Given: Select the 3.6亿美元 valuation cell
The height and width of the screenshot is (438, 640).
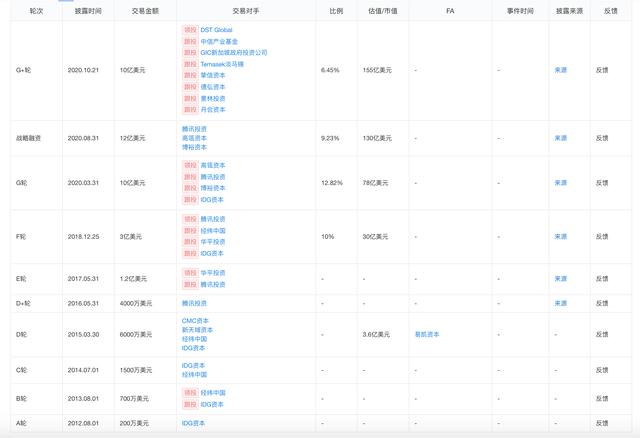Looking at the screenshot, I should [376, 334].
